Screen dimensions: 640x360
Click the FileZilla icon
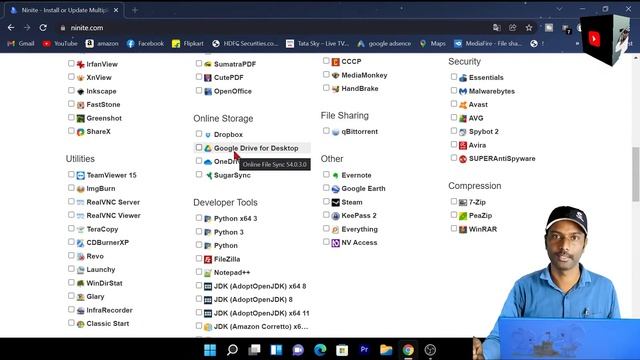pyautogui.click(x=208, y=259)
